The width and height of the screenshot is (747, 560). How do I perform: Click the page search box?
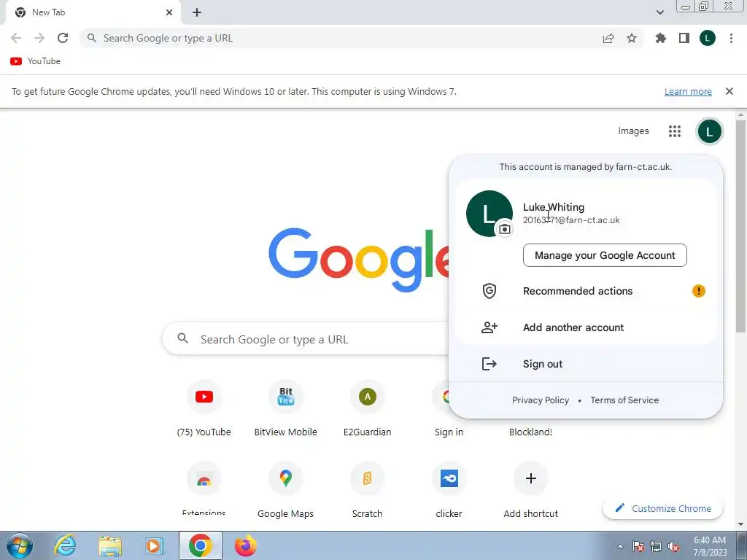click(x=305, y=339)
